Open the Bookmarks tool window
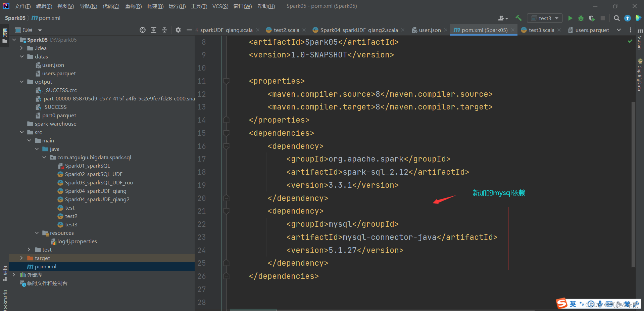 [x=5, y=300]
